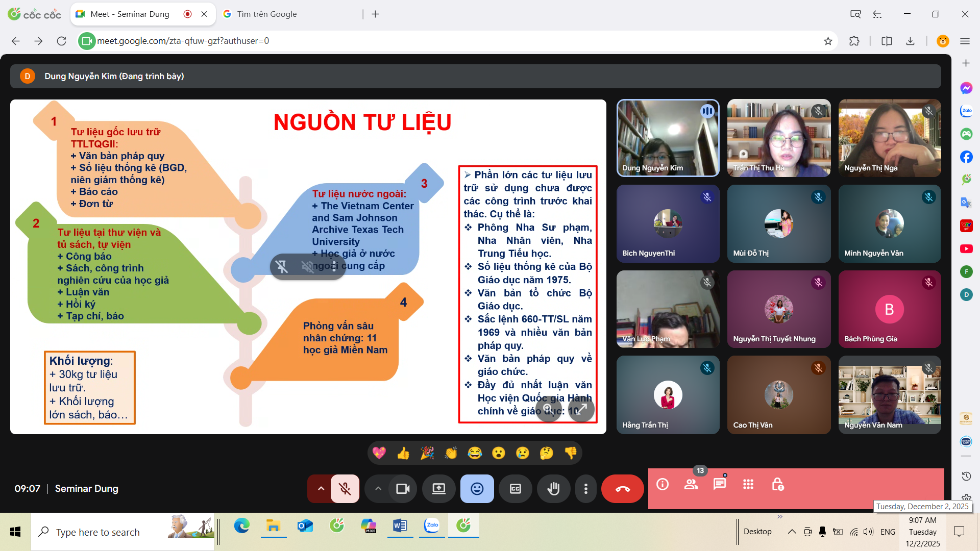Leave the call with red button

point(622,489)
